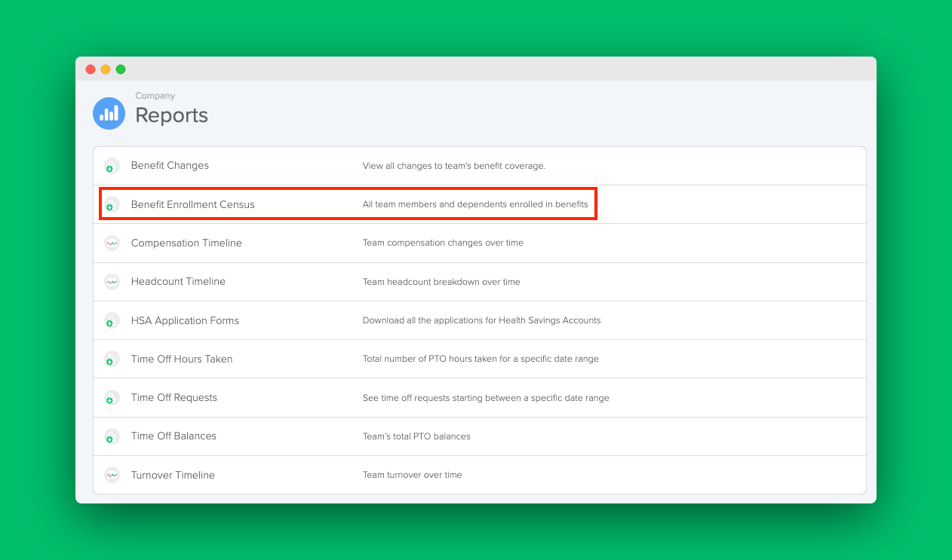Click 'All team members and dependents enrolled' description
This screenshot has height=560, width=952.
(475, 204)
